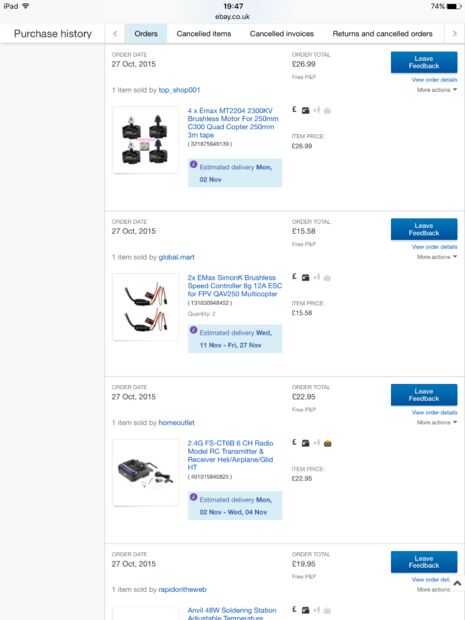465x620 pixels.
Task: Click info icon in motor delivery estimate
Action: [193, 164]
